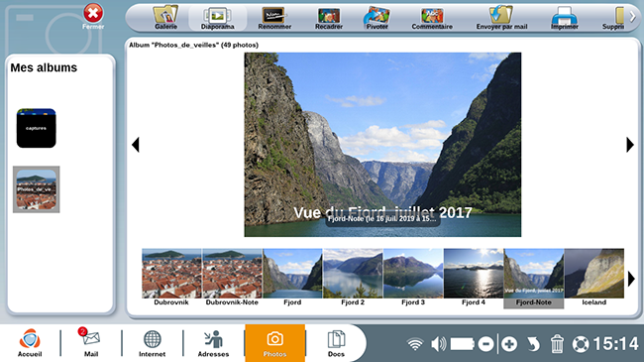Mute sound via the speaker icon
The width and height of the screenshot is (644, 362).
tap(438, 344)
